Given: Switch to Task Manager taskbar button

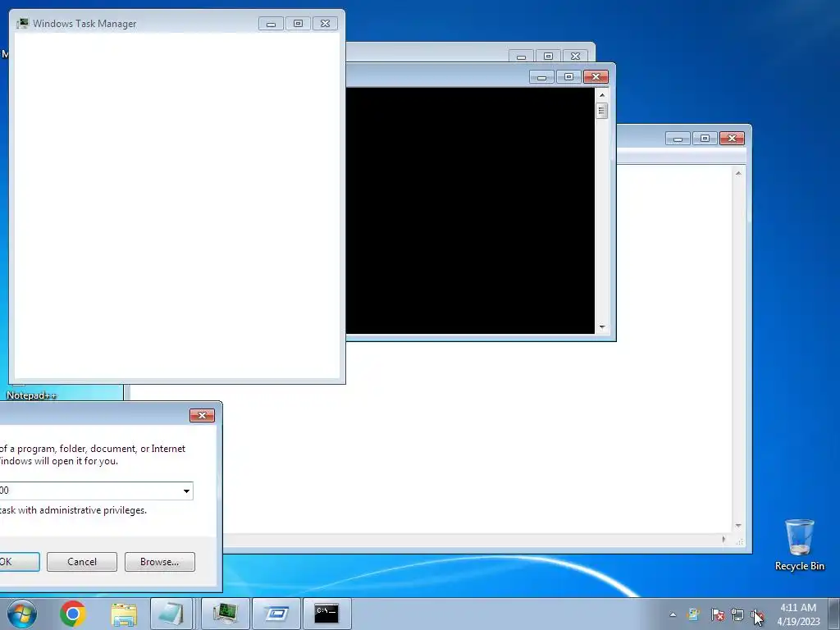Looking at the screenshot, I should coord(226,614).
